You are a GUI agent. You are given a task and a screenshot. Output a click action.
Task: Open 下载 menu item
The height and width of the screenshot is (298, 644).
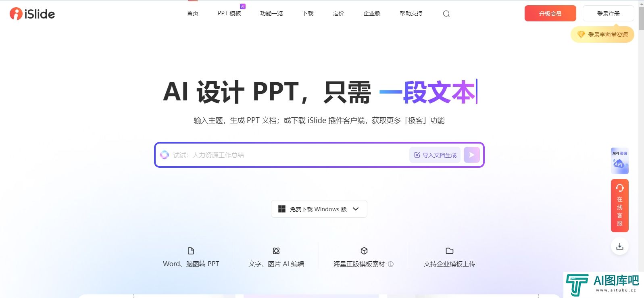click(x=308, y=13)
